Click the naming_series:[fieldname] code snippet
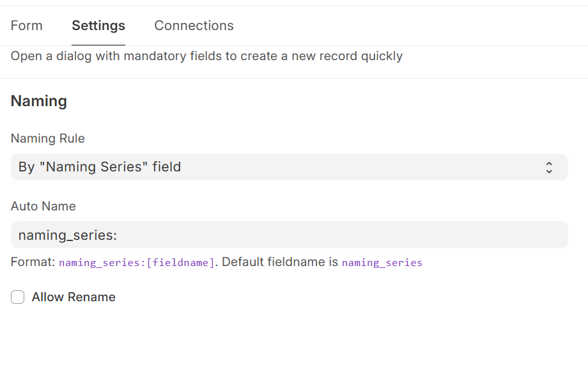This screenshot has width=588, height=369. pyautogui.click(x=137, y=262)
